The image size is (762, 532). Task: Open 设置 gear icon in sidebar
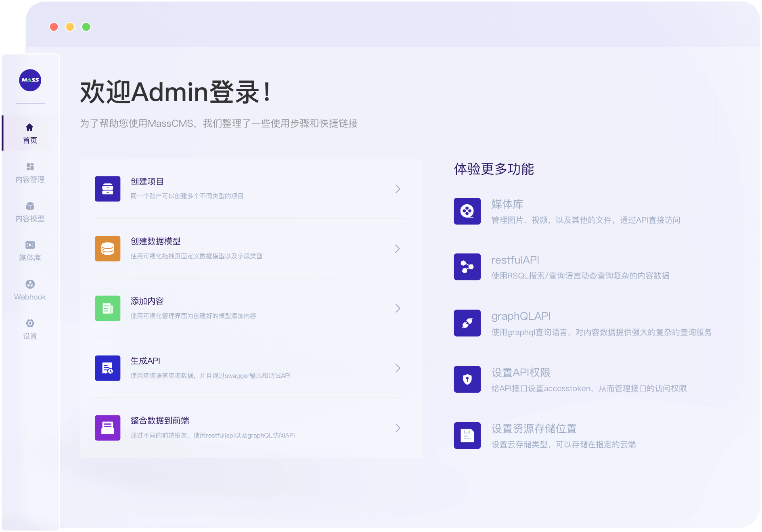click(30, 323)
